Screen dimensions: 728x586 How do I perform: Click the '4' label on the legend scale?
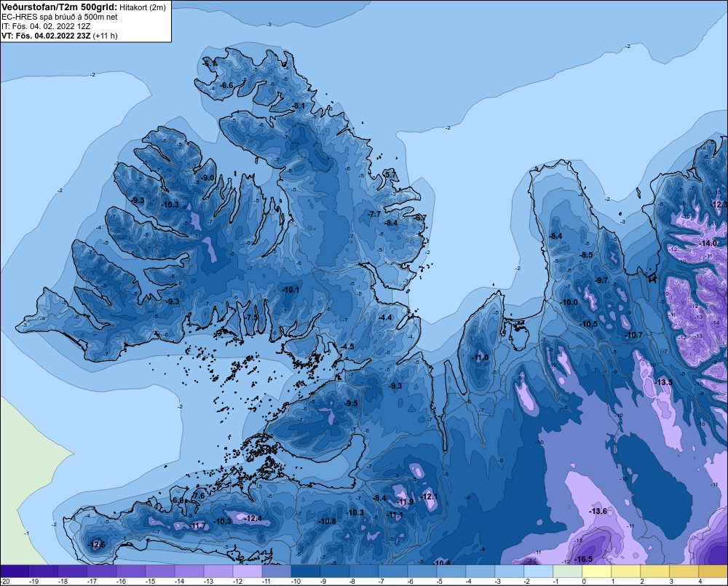pos(700,582)
